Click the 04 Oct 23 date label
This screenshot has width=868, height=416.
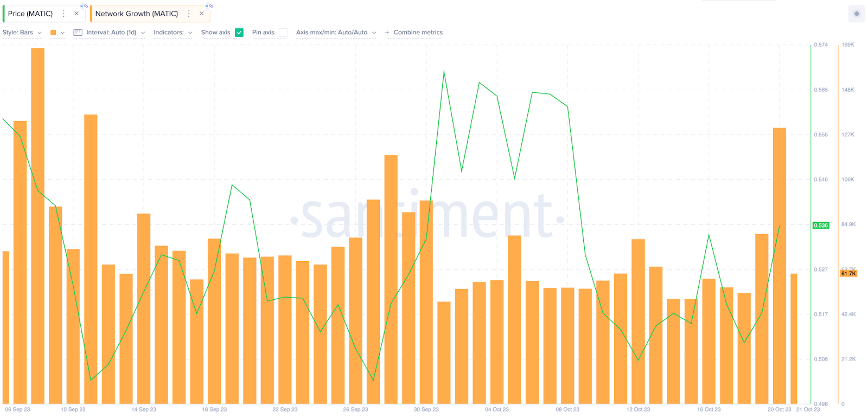pyautogui.click(x=497, y=409)
